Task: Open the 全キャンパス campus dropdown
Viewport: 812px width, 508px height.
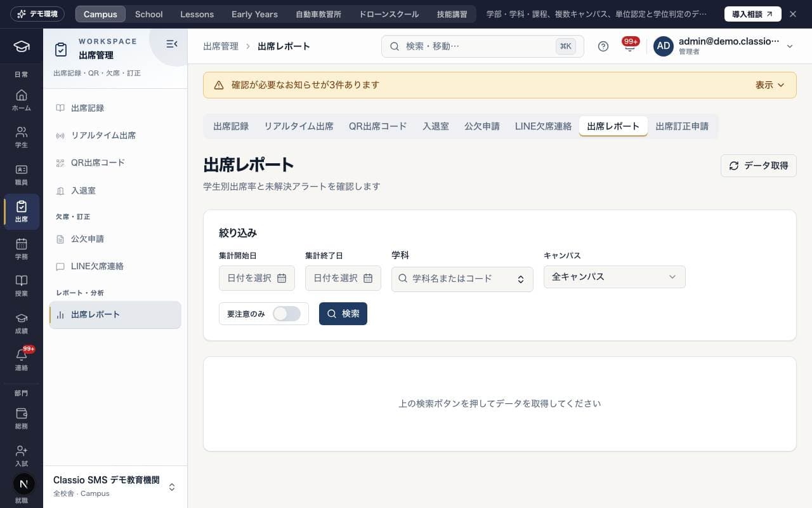Action: pyautogui.click(x=615, y=277)
